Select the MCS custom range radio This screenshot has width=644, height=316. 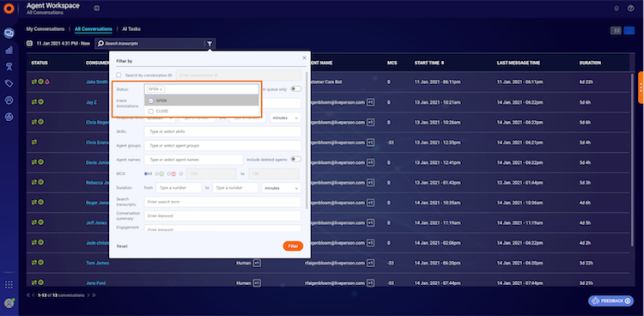tap(180, 173)
